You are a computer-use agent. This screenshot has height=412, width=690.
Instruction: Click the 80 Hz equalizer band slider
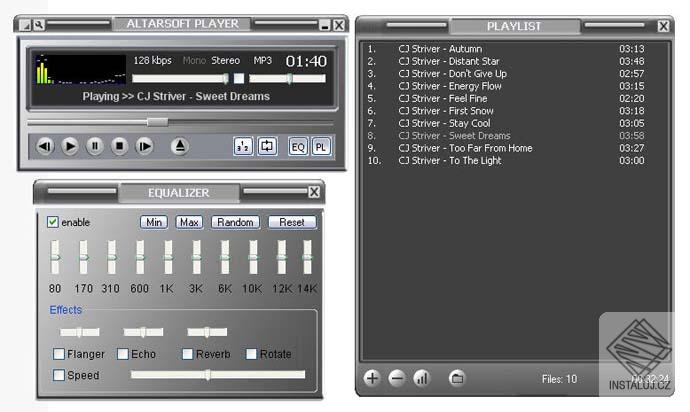click(55, 257)
